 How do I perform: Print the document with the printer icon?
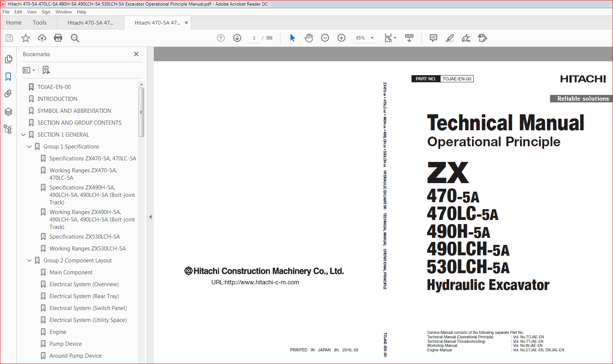[x=58, y=38]
